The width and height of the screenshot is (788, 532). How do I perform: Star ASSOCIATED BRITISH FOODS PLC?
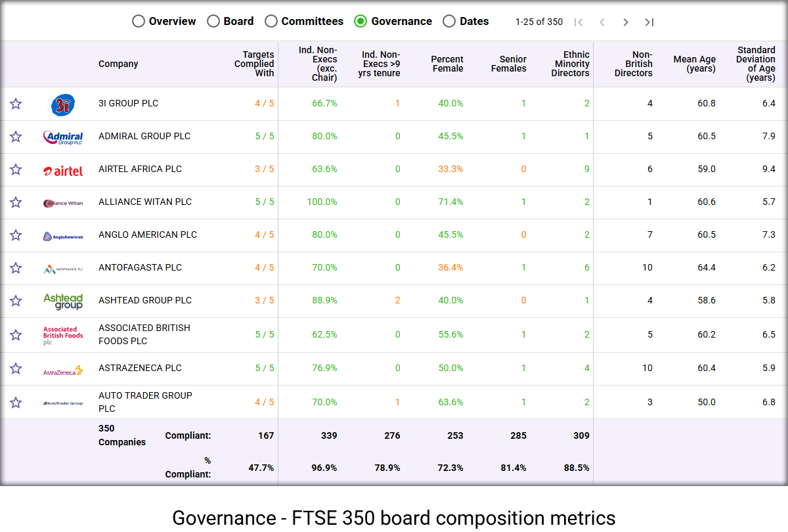[x=16, y=335]
